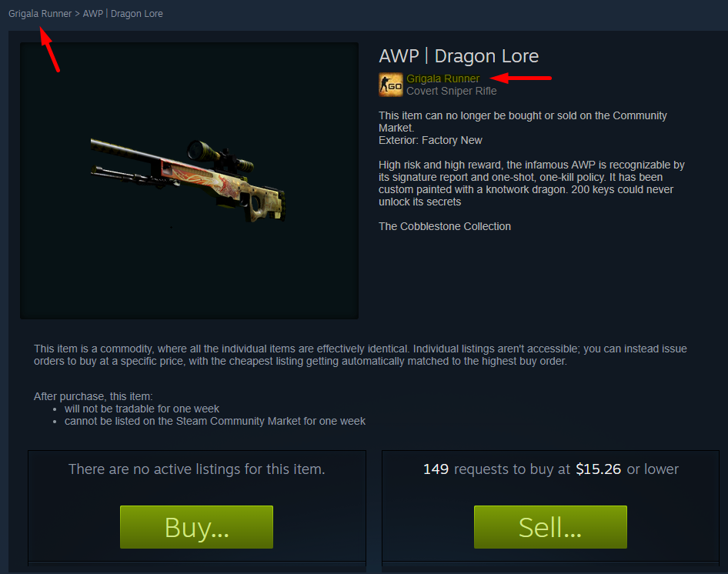This screenshot has width=728, height=574.
Task: Click the AWP | Dragon Lore breadcrumb
Action: coord(123,14)
